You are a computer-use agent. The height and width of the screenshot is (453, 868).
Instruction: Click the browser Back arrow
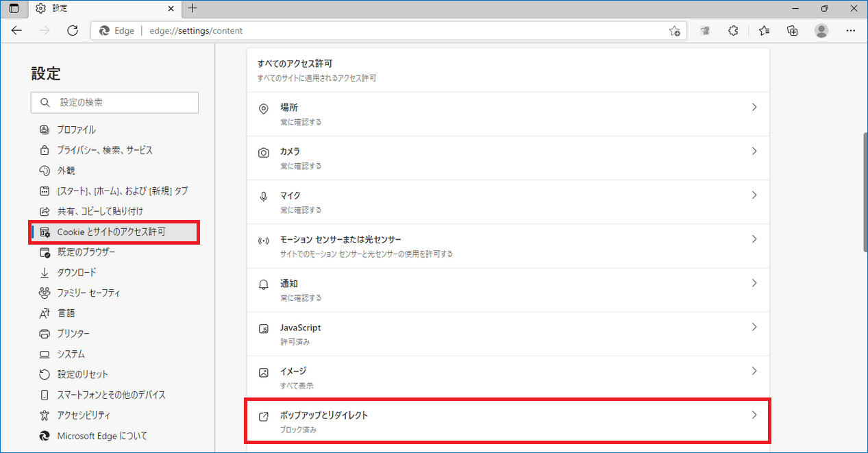[x=16, y=31]
